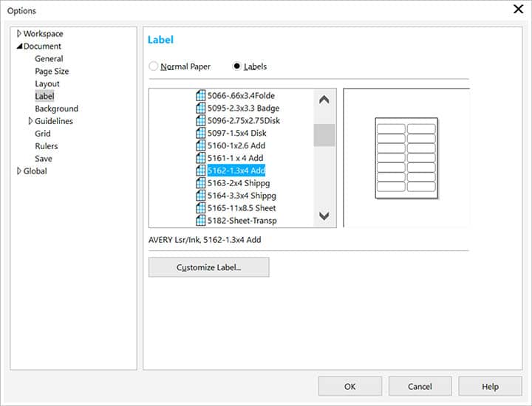The width and height of the screenshot is (532, 406).
Task: Click the label list scroll up arrow
Action: (324, 100)
